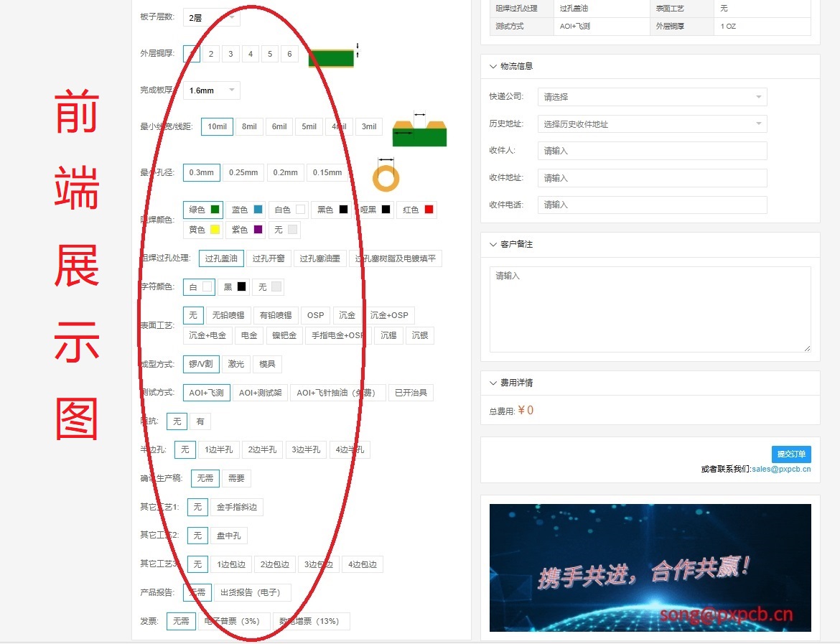This screenshot has width=840, height=644.
Task: Select 沉金 surface finish option
Action: click(347, 314)
